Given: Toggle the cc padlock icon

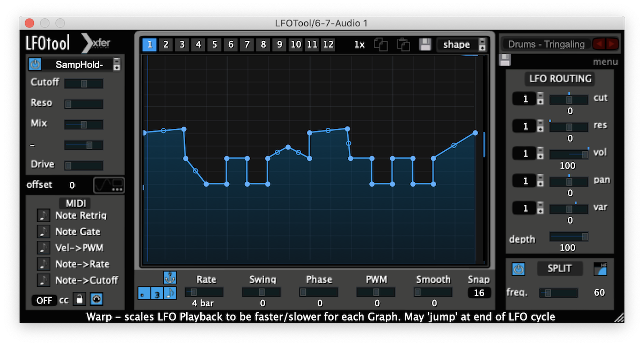Looking at the screenshot, I should [79, 300].
